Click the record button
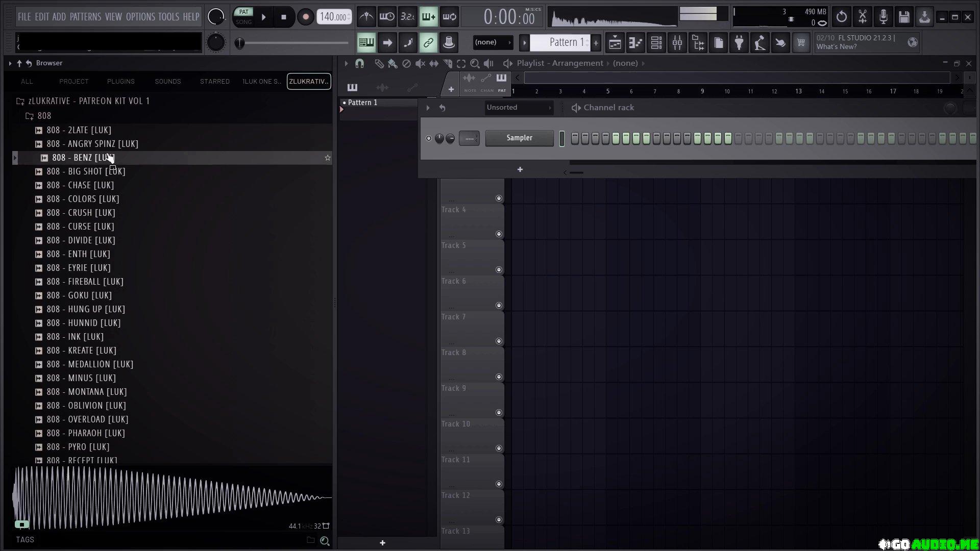Image resolution: width=980 pixels, height=551 pixels. 305,17
